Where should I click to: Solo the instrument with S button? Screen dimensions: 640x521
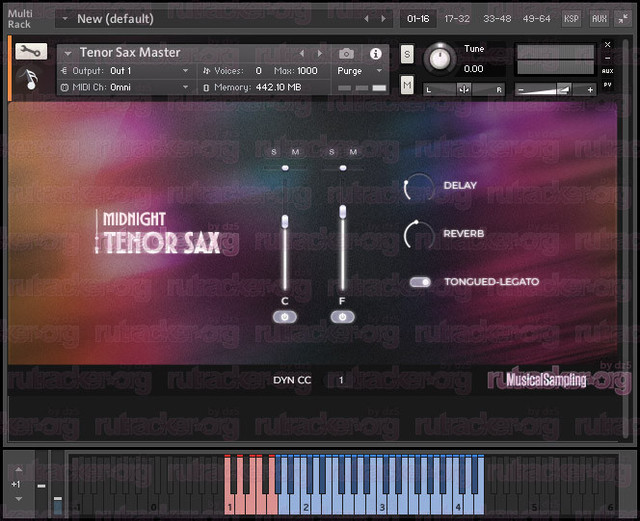[x=407, y=54]
